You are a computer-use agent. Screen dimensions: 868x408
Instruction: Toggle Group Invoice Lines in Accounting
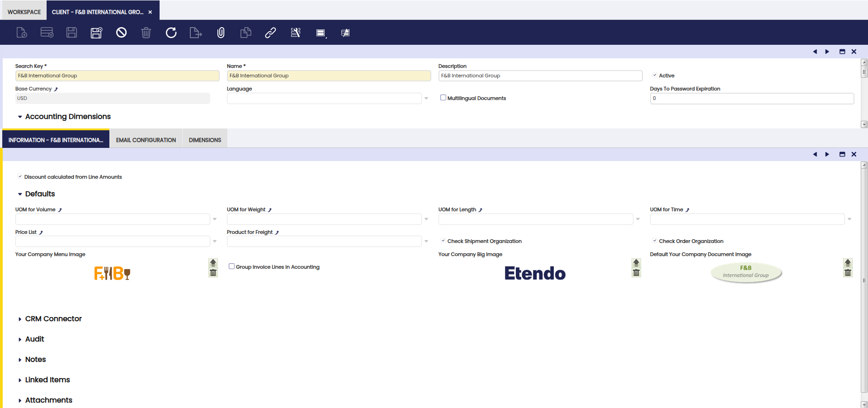tap(231, 266)
